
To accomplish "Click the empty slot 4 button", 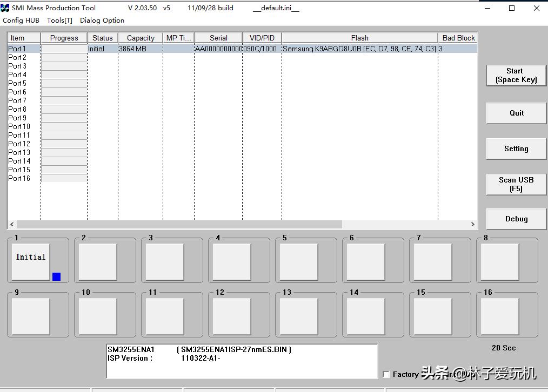I will pyautogui.click(x=232, y=262).
